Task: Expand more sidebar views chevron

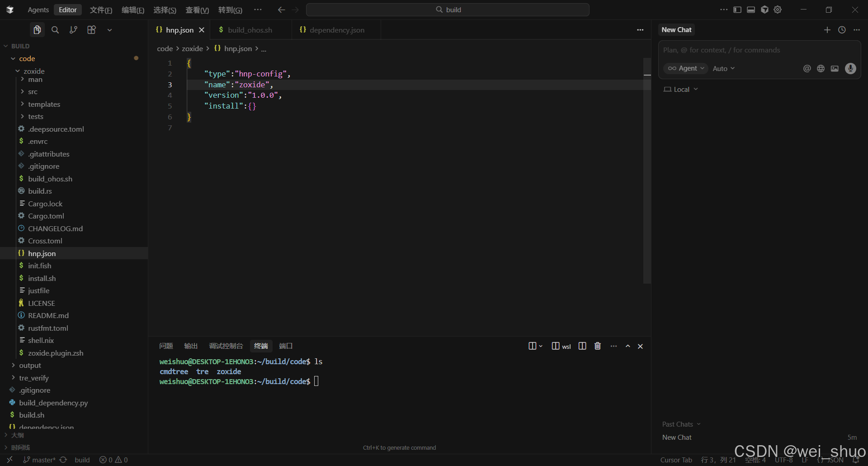Action: point(109,30)
